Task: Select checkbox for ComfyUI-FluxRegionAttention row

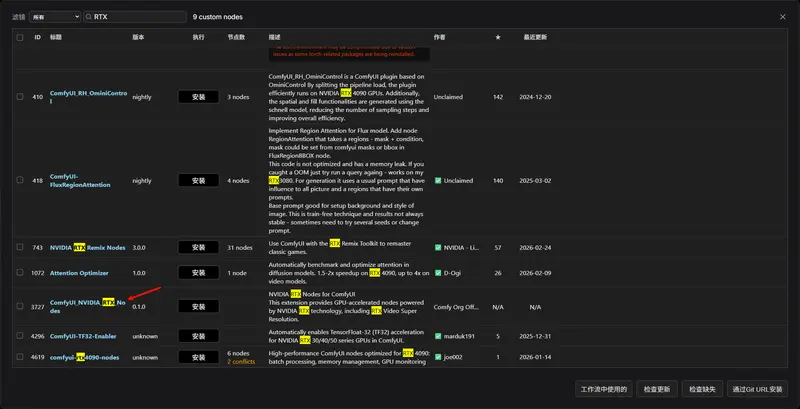Action: (x=19, y=181)
